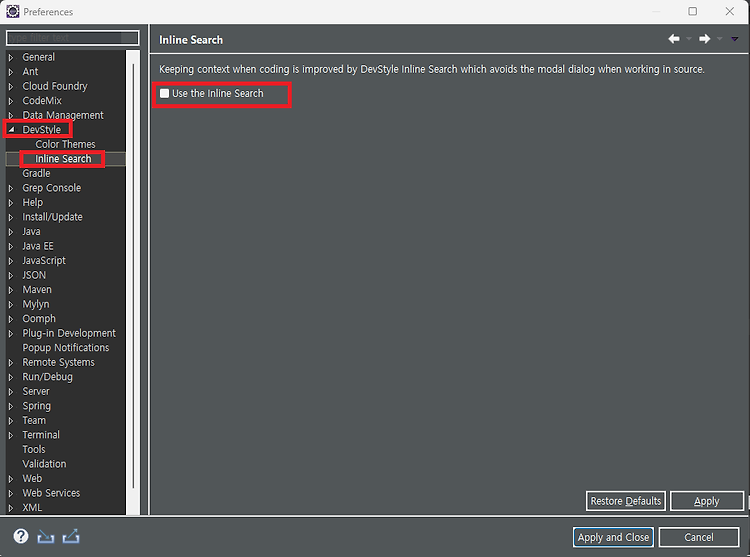Expand the XML node arrow
The height and width of the screenshot is (557, 750).
click(11, 508)
